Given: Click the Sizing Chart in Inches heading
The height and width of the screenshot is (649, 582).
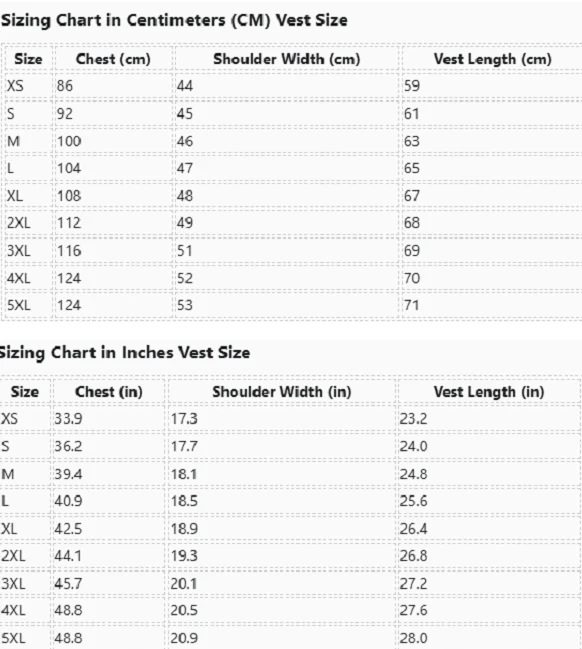Looking at the screenshot, I should tap(125, 353).
